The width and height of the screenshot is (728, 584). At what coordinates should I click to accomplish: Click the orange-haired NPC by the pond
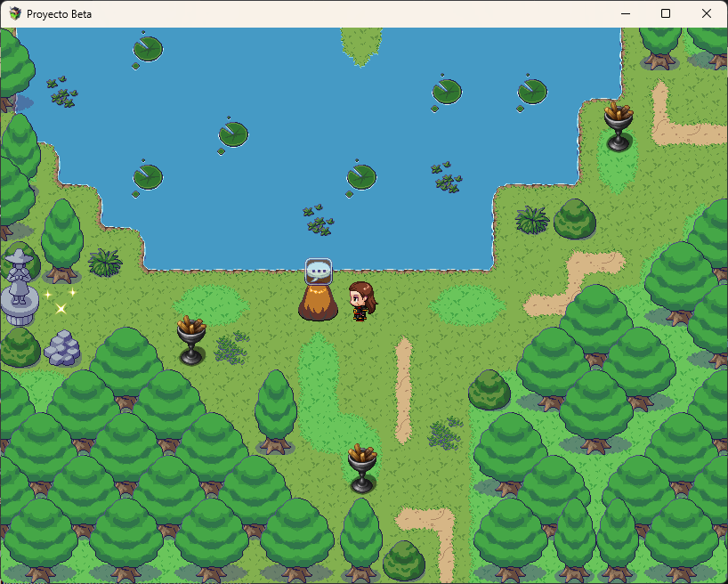[318, 303]
